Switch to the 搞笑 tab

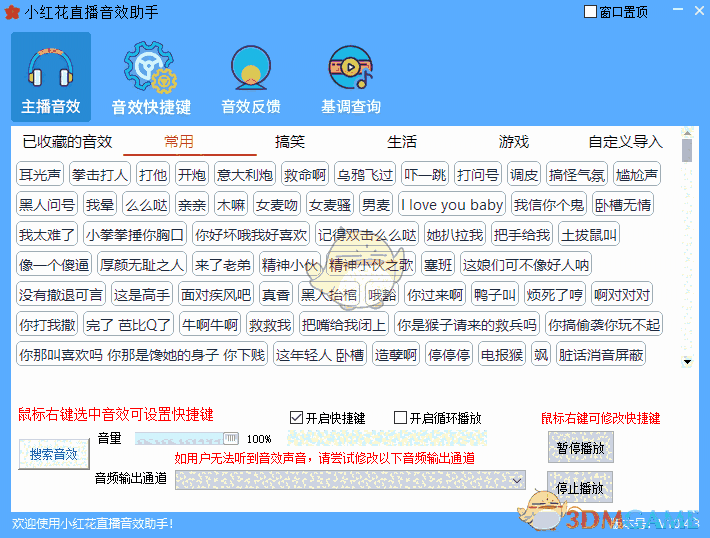pyautogui.click(x=290, y=142)
